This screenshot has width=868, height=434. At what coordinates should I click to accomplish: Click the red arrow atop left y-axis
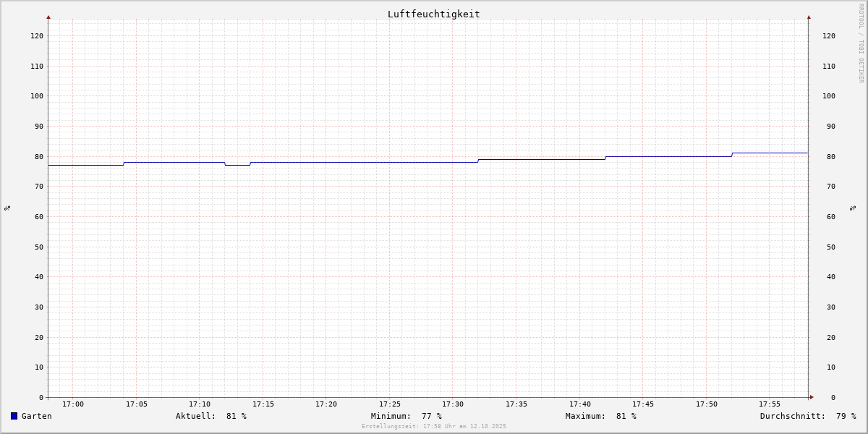[48, 17]
